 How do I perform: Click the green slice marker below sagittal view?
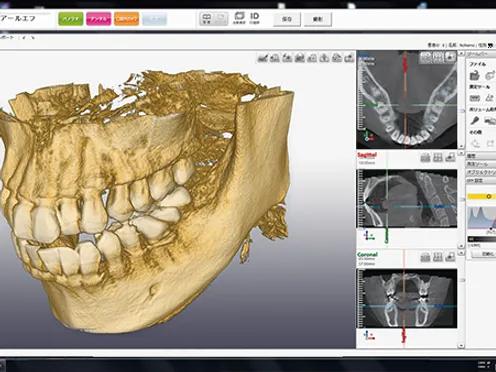click(387, 235)
